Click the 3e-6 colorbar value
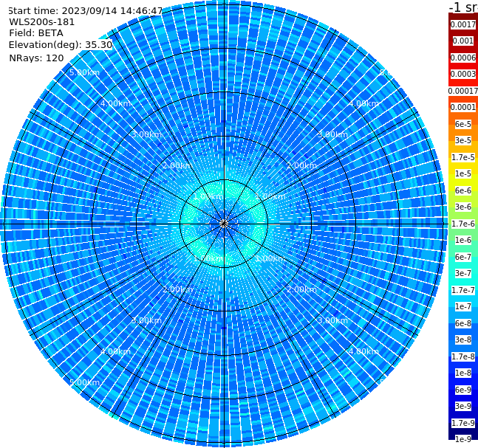The height and width of the screenshot is (448, 478). [x=463, y=207]
